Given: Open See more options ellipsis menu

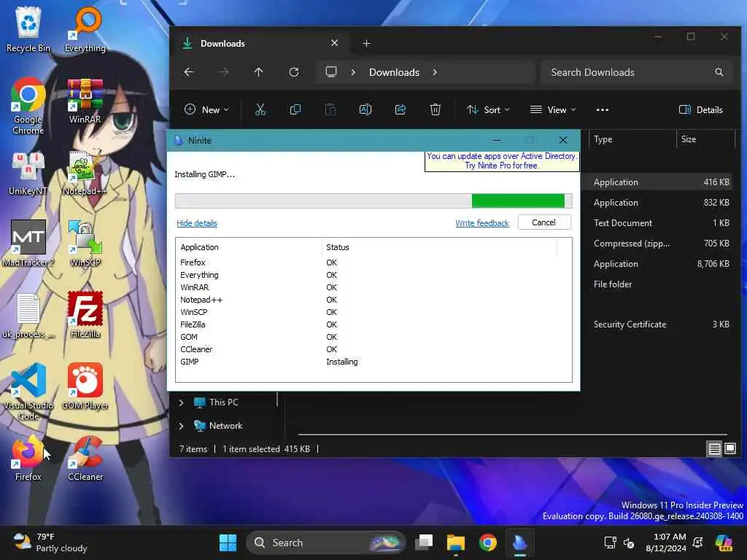Looking at the screenshot, I should point(602,110).
